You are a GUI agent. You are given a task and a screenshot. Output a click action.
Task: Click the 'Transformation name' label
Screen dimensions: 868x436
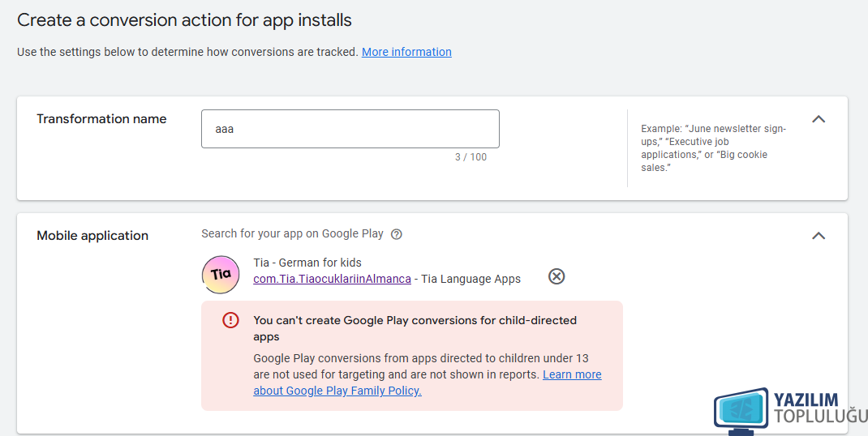[x=101, y=119]
